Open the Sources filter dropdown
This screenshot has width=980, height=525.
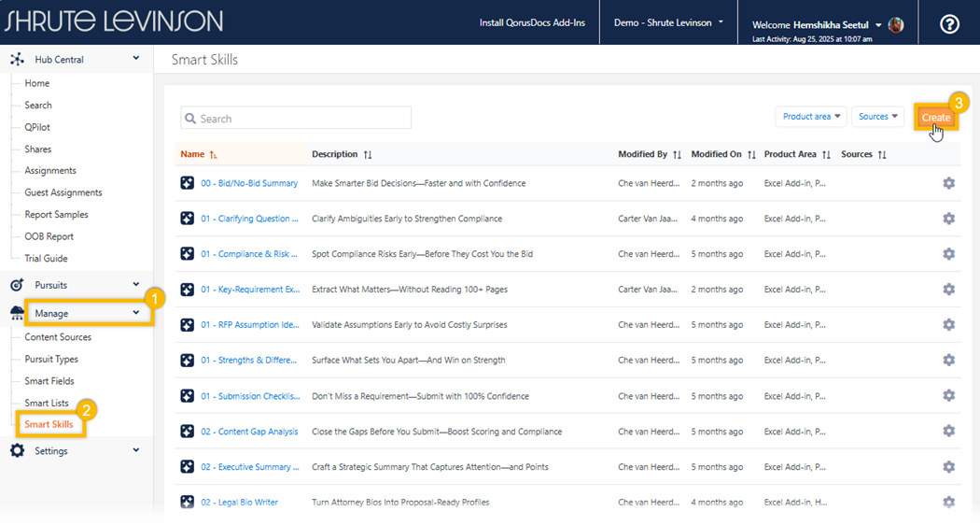[x=877, y=117]
